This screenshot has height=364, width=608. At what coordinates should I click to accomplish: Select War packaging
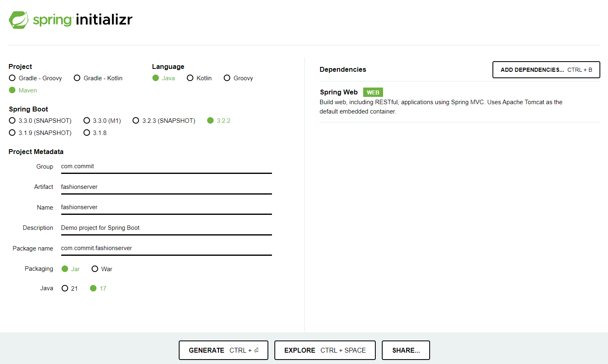pos(102,269)
